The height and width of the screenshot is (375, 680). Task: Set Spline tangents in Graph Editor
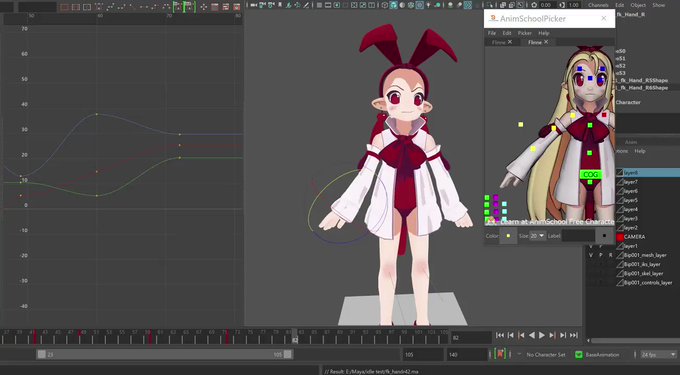(111, 7)
